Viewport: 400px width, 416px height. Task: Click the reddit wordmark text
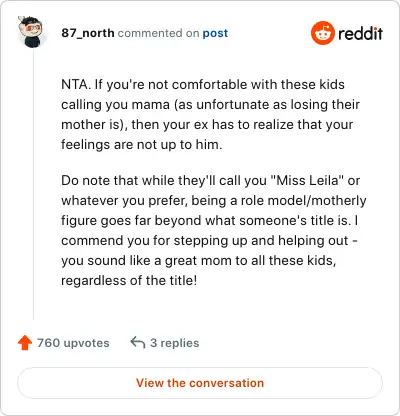coord(360,33)
